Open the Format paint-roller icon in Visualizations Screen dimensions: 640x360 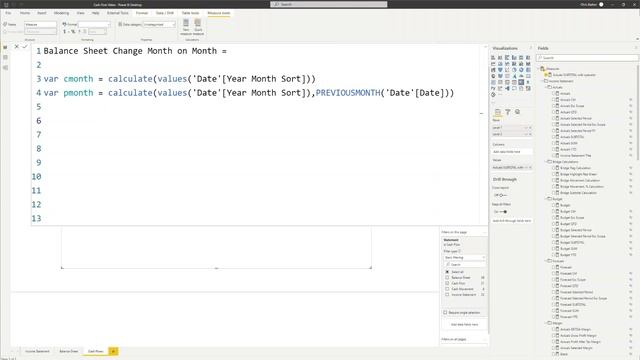[507, 112]
